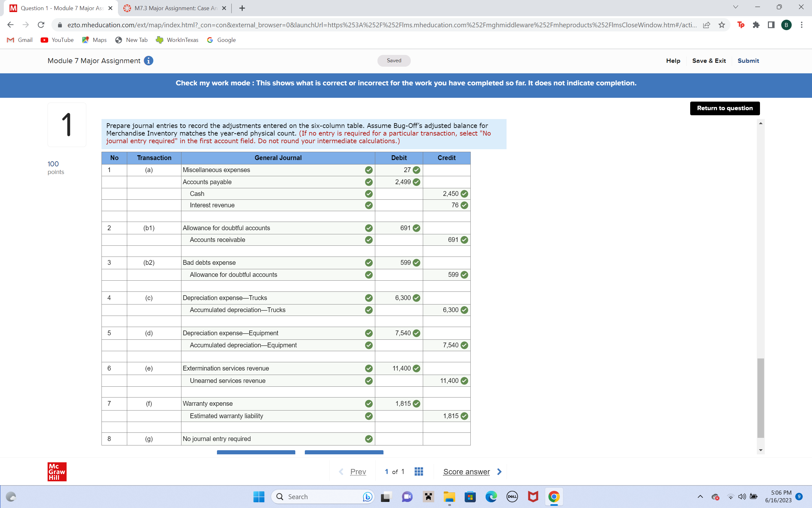Open the YouTube bookmark

(x=57, y=40)
